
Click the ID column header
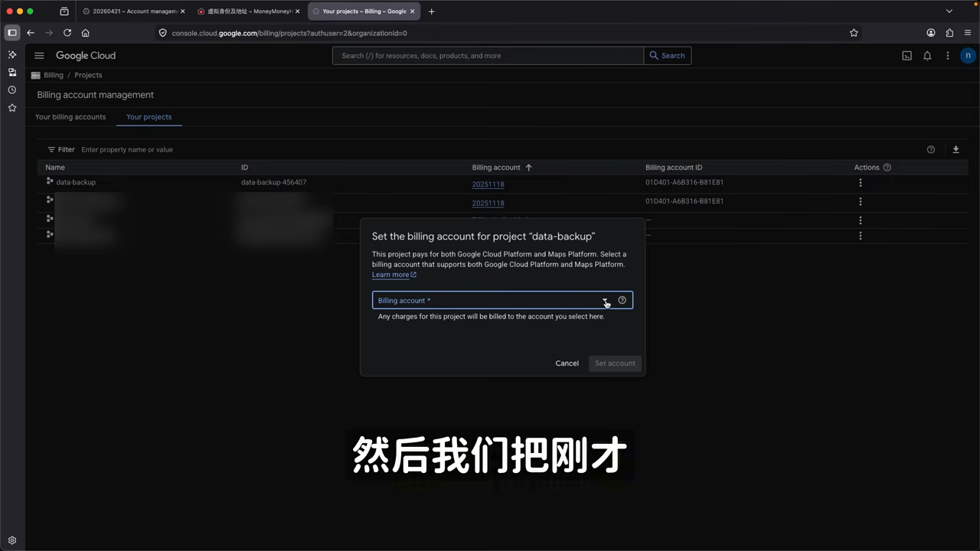(245, 168)
